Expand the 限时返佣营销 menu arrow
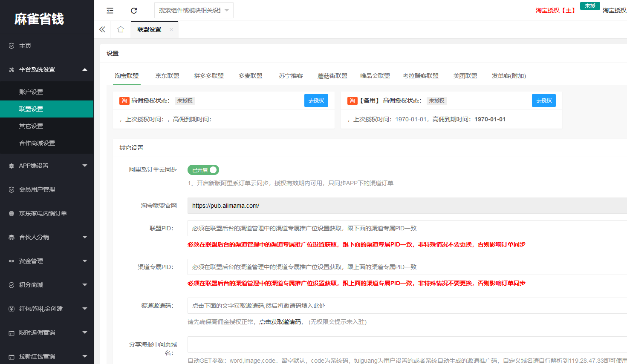627x364 pixels. tap(85, 332)
